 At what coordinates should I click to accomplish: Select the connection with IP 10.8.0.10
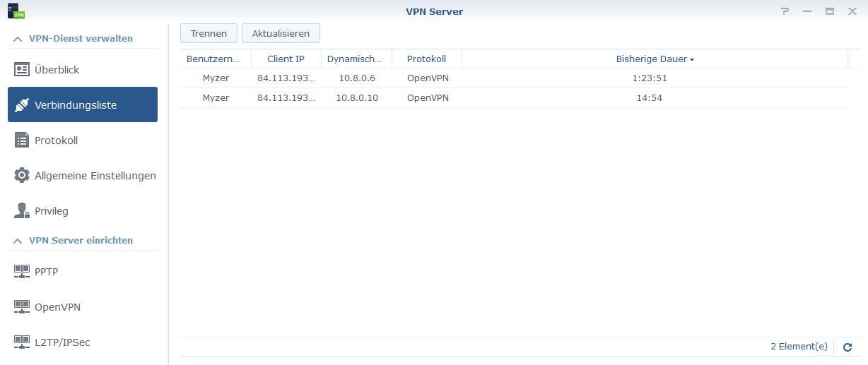tap(514, 98)
